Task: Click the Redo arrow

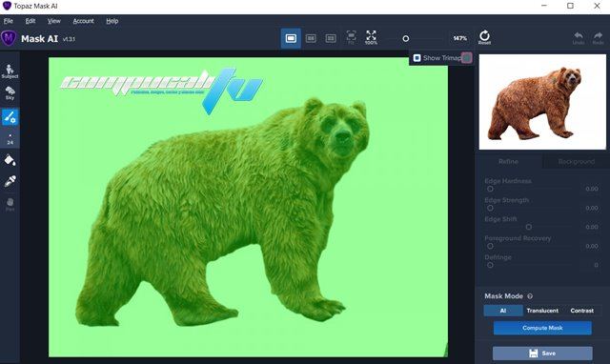Action: pos(598,38)
